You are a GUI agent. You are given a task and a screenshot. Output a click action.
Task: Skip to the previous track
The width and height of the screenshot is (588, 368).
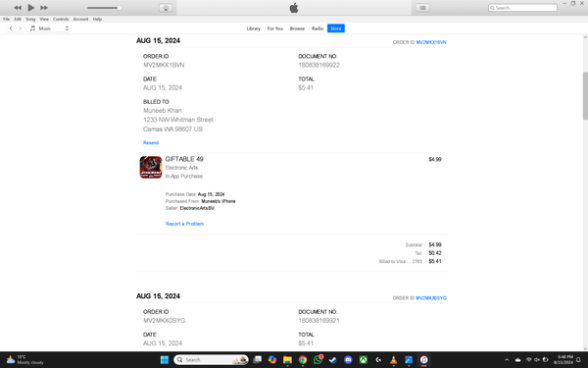18,8
